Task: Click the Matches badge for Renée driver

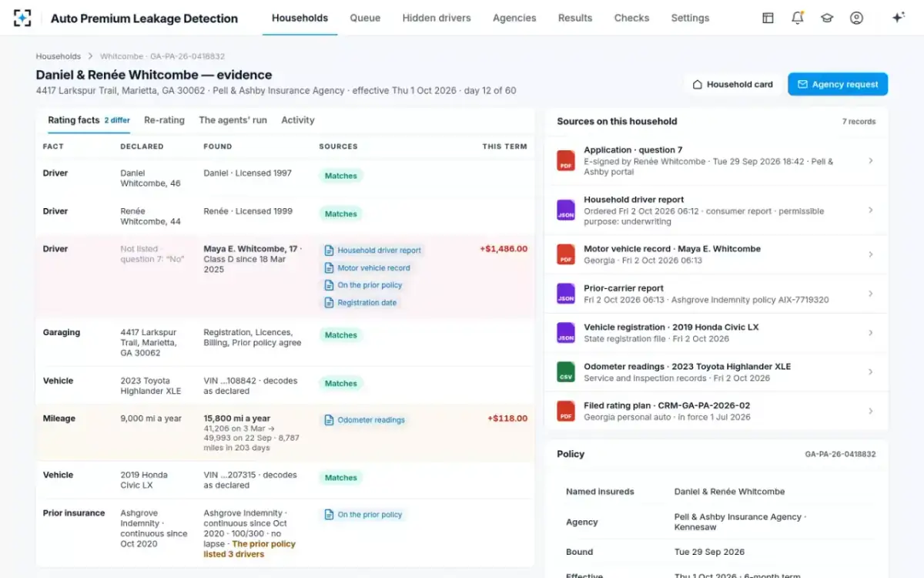Action: coord(341,213)
